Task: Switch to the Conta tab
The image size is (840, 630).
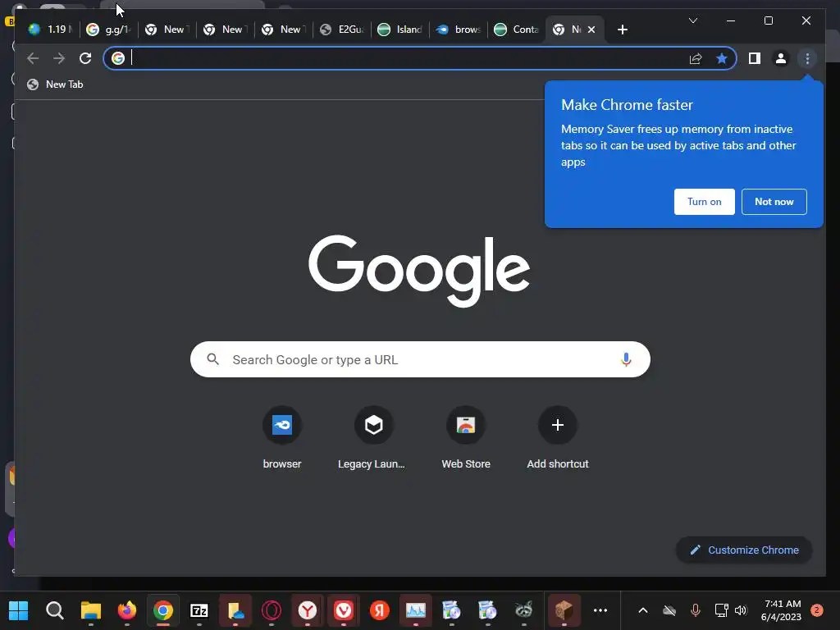Action: pos(517,30)
